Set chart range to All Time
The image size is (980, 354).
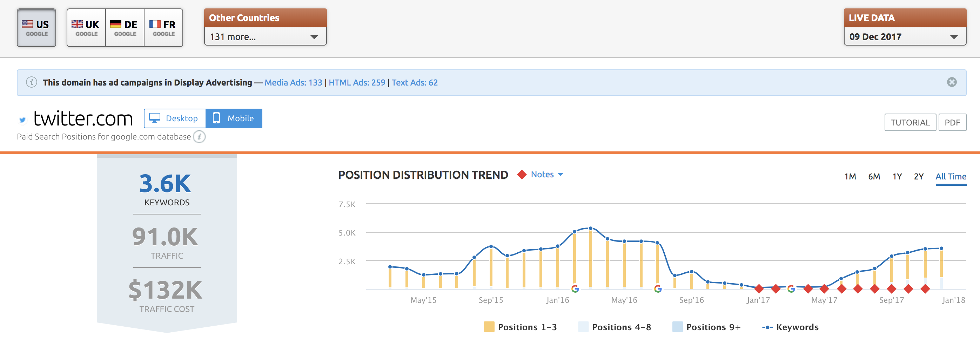951,176
